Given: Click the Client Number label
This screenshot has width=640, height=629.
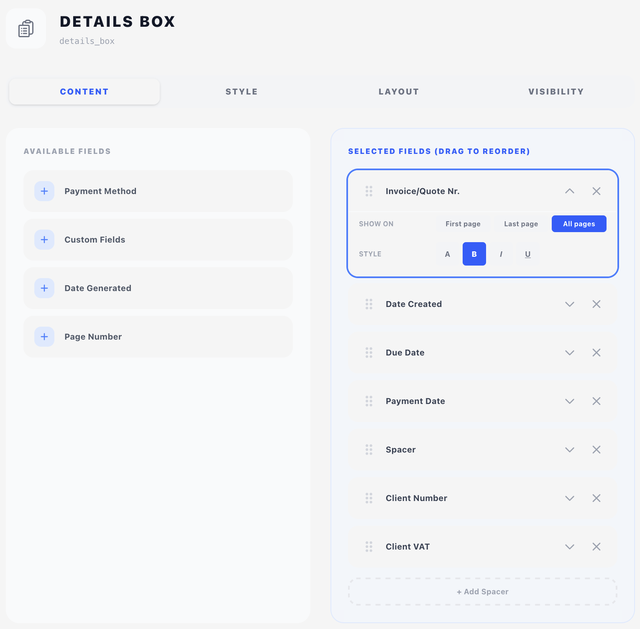Looking at the screenshot, I should pyautogui.click(x=416, y=498).
